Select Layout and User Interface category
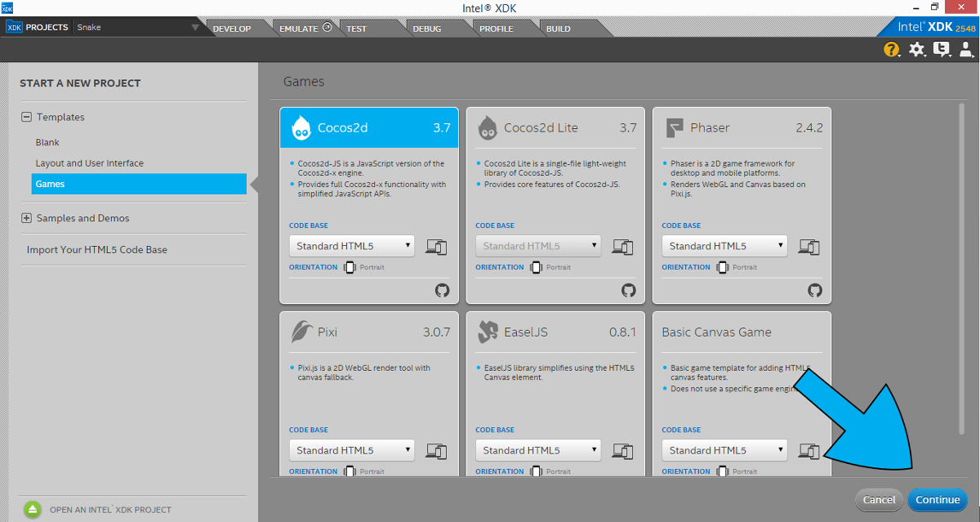Viewport: 980px width, 522px height. [x=90, y=163]
